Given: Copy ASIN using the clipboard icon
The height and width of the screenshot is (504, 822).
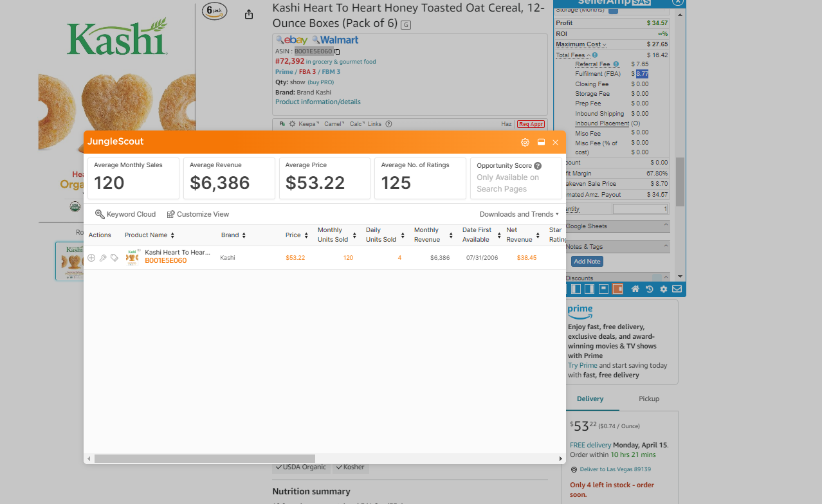Looking at the screenshot, I should pos(337,51).
